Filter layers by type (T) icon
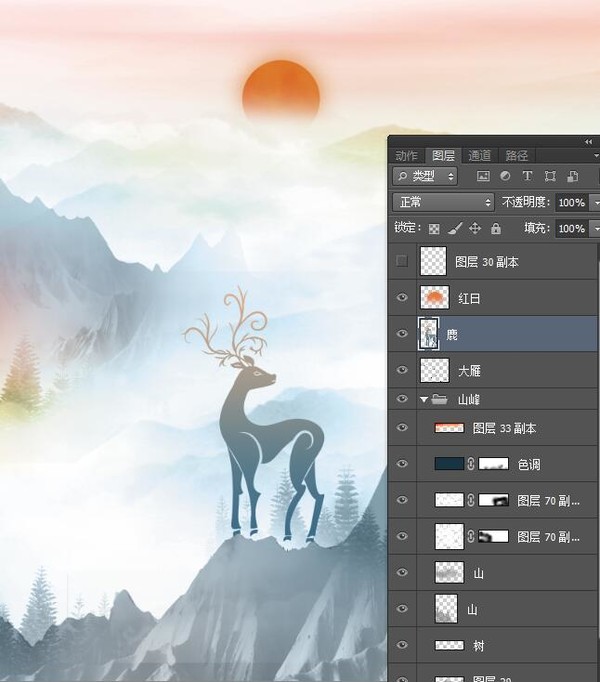600x682 pixels. [527, 176]
